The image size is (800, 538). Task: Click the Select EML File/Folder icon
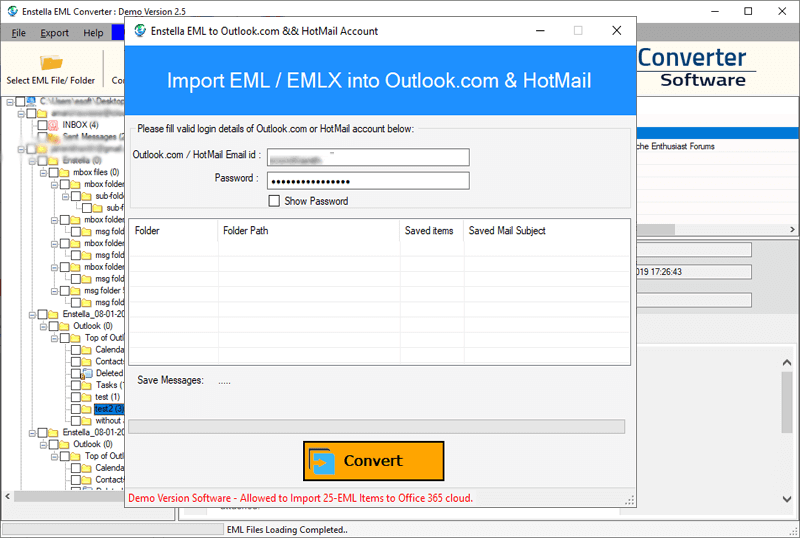51,63
